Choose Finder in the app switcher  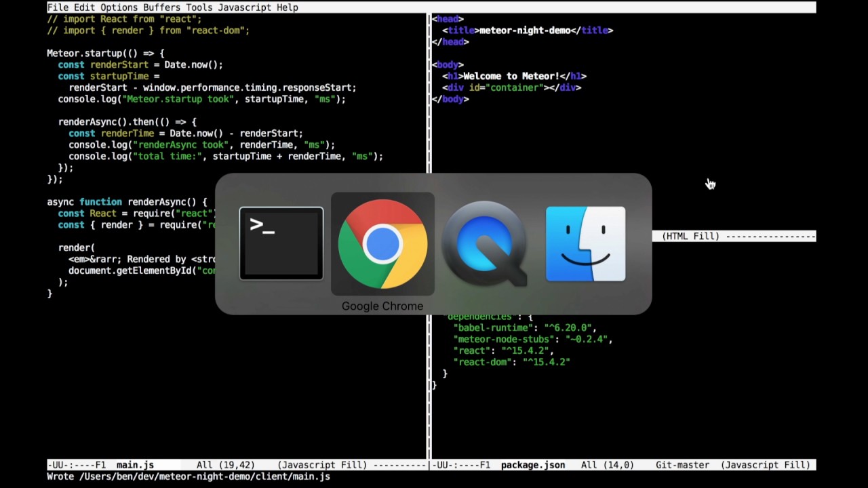[x=585, y=243]
